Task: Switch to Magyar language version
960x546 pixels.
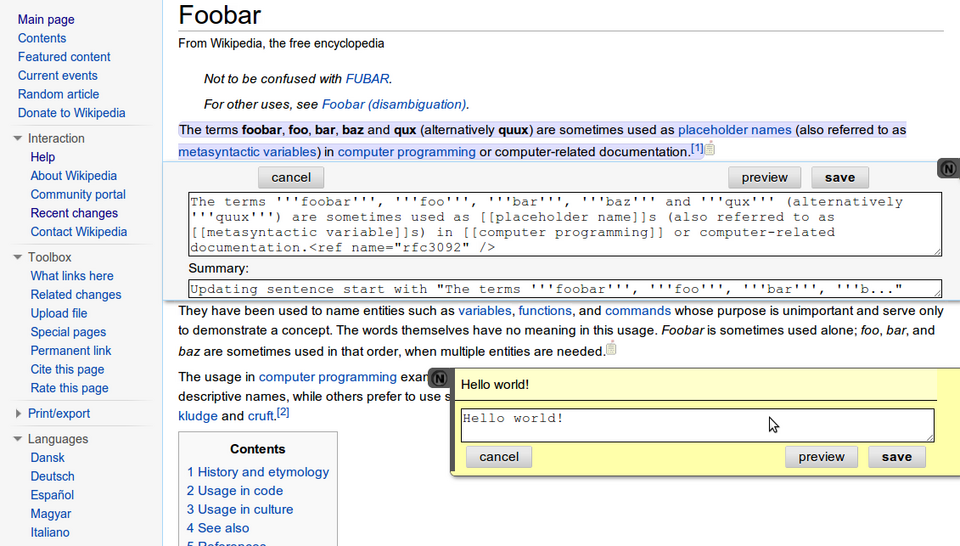Action: coord(51,514)
